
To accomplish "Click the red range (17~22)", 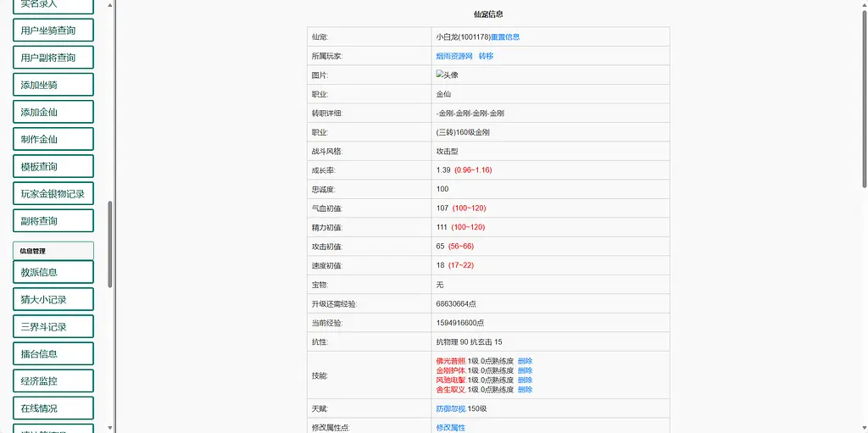I will coord(461,265).
